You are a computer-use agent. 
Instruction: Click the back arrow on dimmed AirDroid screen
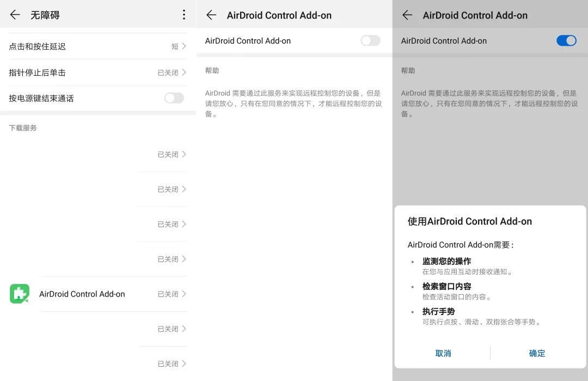point(407,15)
